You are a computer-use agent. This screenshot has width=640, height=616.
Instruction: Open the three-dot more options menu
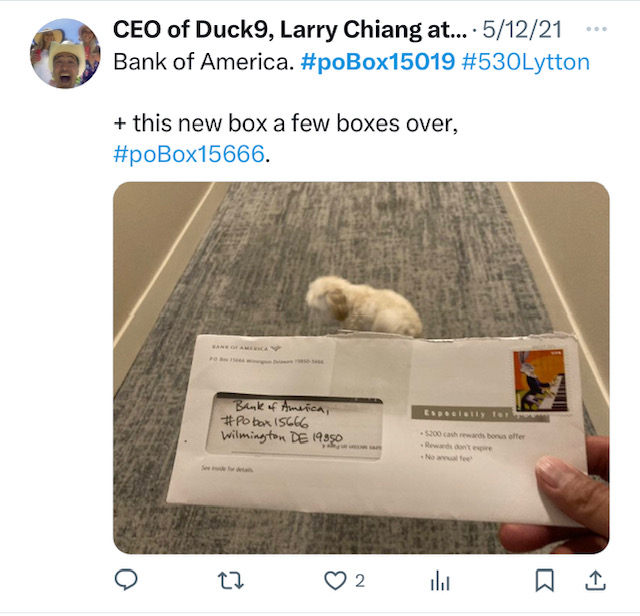(x=596, y=29)
